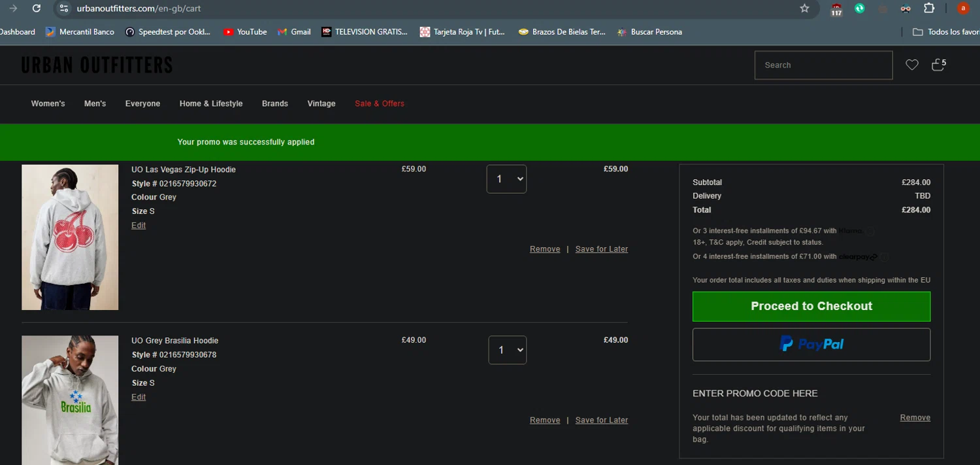Click the Urban Outfitters logo
This screenshot has width=980, height=465.
pyautogui.click(x=97, y=65)
